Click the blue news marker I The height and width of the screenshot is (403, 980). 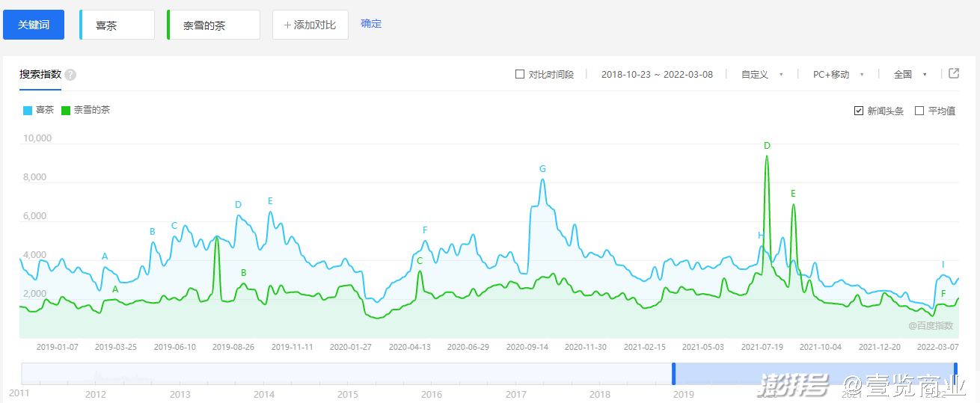tap(943, 265)
